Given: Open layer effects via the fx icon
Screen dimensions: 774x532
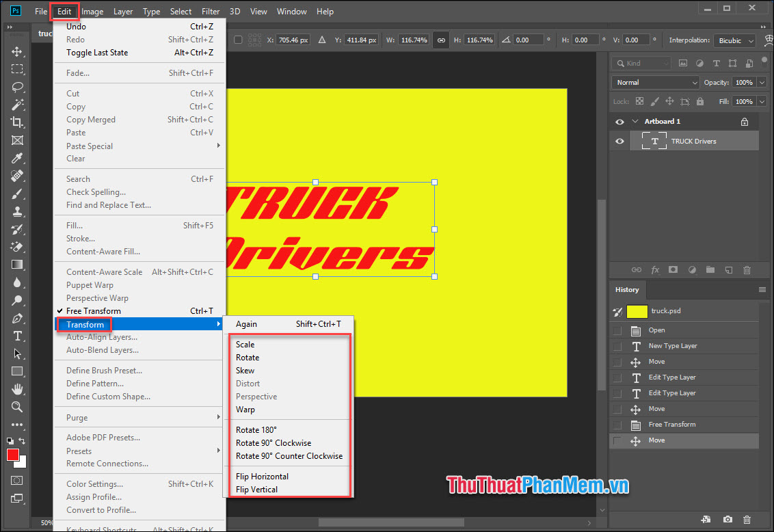Looking at the screenshot, I should tap(655, 269).
